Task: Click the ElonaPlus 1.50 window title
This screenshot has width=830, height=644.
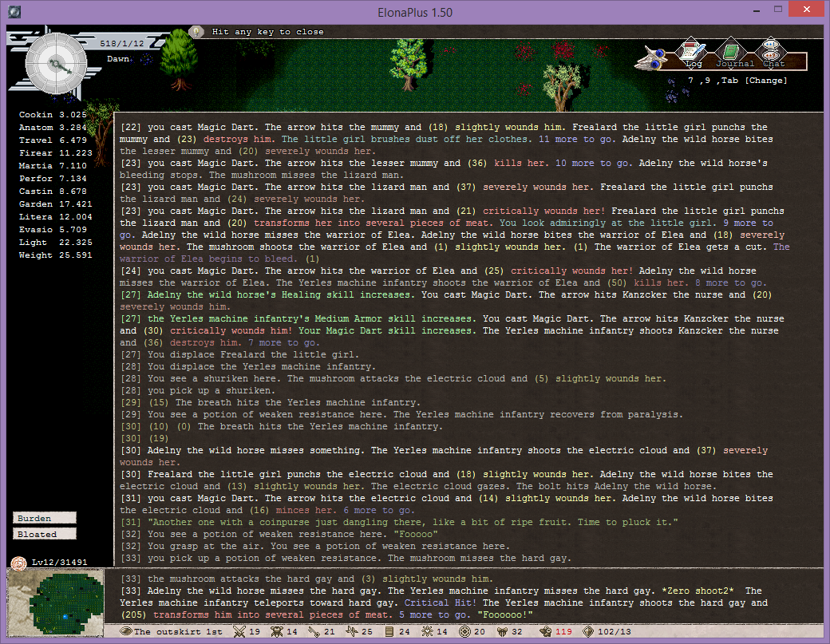Action: pyautogui.click(x=415, y=12)
